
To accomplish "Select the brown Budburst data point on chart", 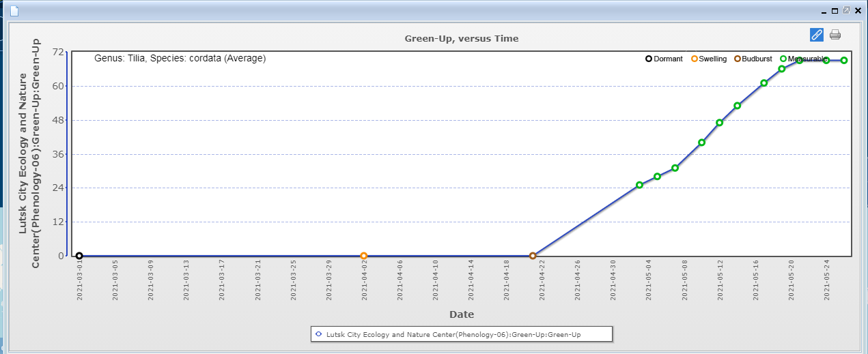I will (533, 256).
